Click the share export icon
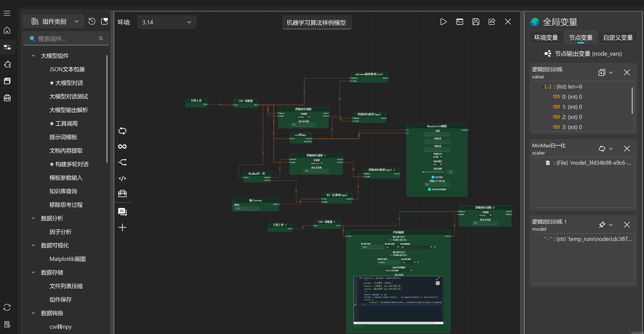Viewport: 644px width, 334px height. 491,22
